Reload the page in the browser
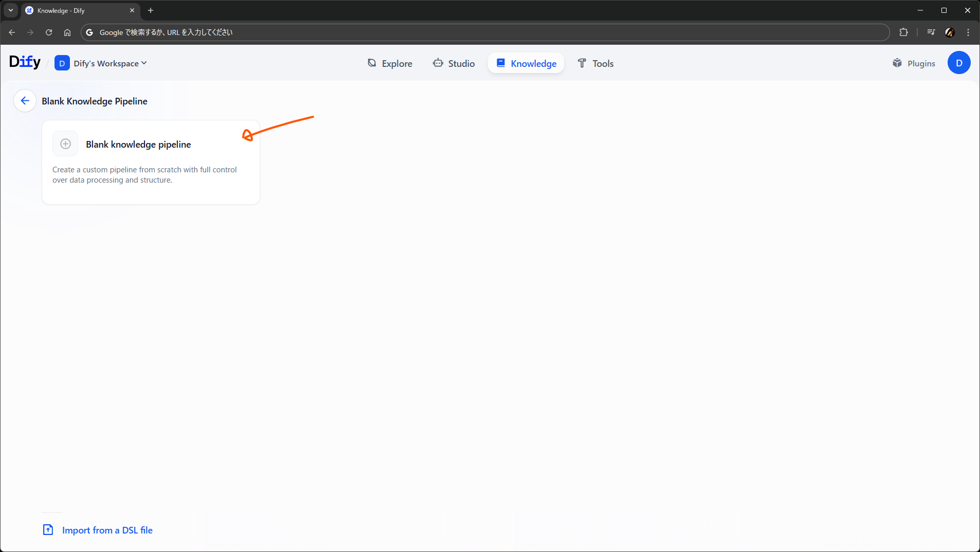Image resolution: width=980 pixels, height=552 pixels. tap(49, 32)
